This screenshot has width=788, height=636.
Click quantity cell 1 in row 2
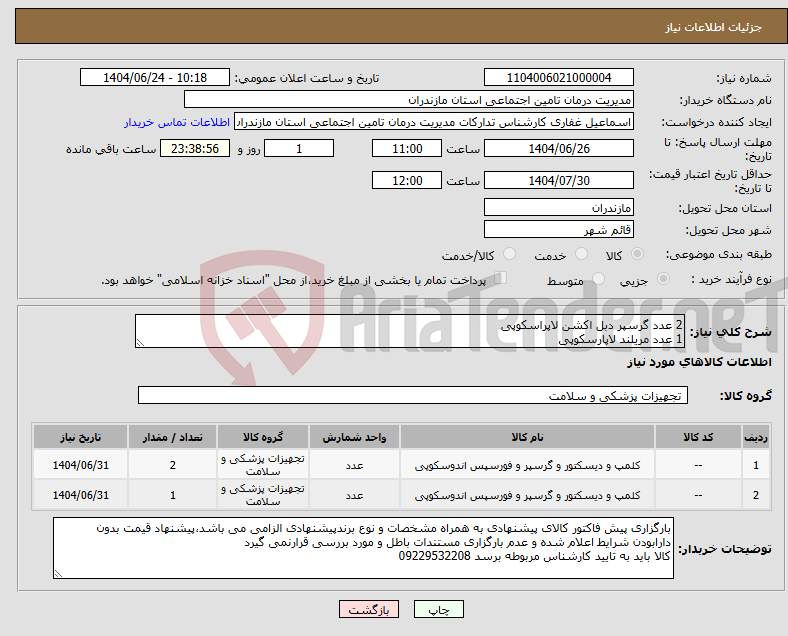pyautogui.click(x=172, y=495)
